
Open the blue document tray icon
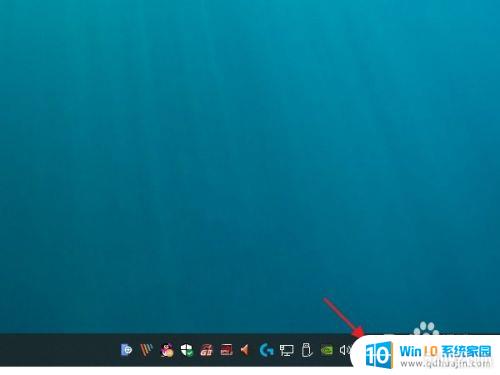click(126, 350)
